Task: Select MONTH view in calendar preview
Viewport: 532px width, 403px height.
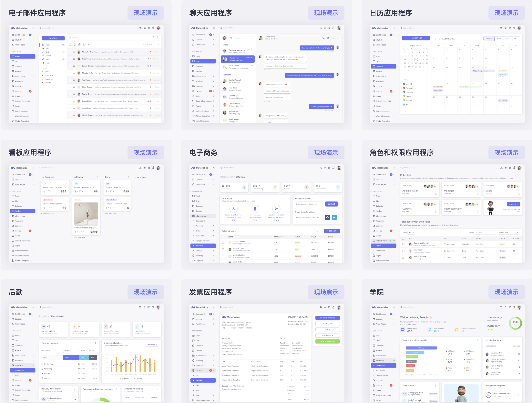Action: click(489, 38)
